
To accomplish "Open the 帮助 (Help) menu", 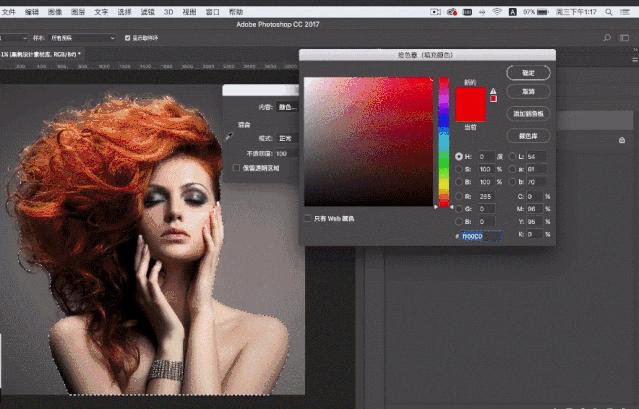I will click(236, 12).
